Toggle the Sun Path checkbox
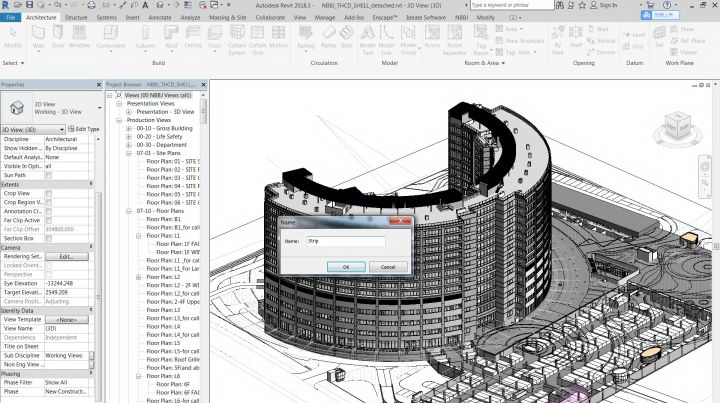 coord(48,175)
